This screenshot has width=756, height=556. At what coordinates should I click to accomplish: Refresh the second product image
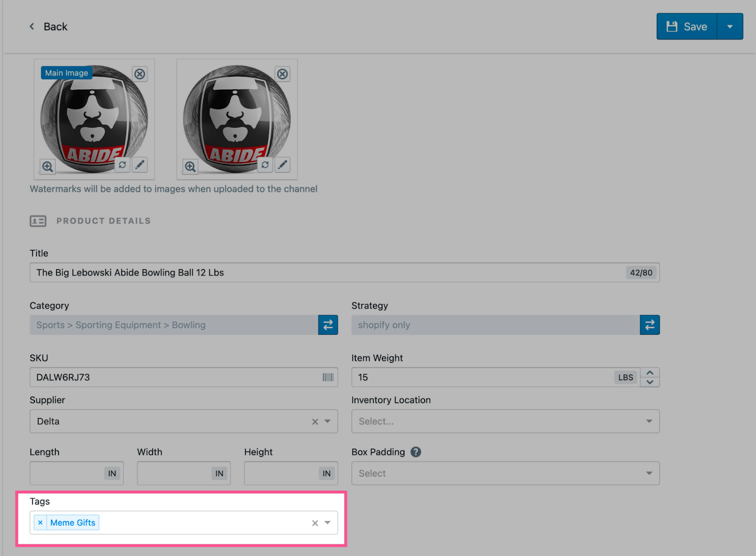pos(265,165)
